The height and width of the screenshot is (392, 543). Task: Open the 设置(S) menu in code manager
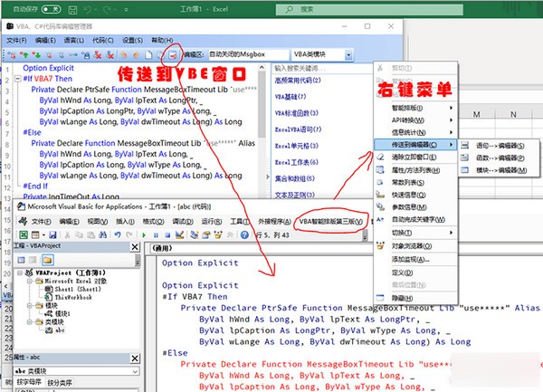click(132, 40)
